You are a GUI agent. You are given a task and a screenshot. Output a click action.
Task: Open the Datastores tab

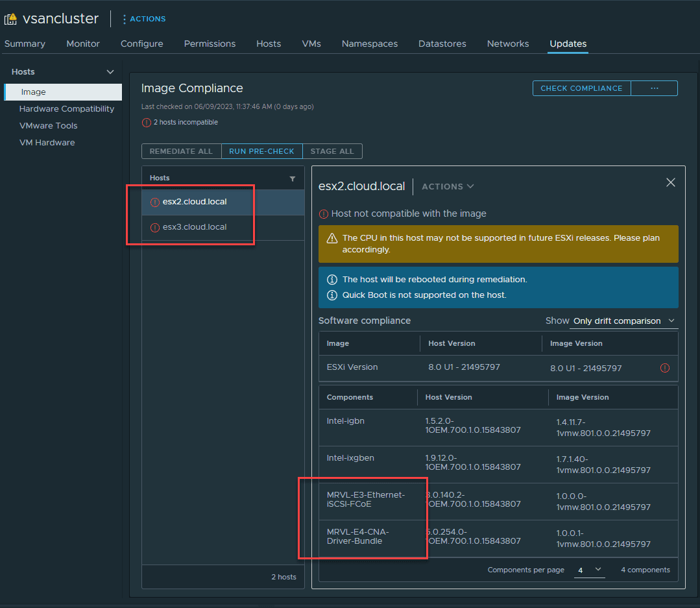click(442, 44)
